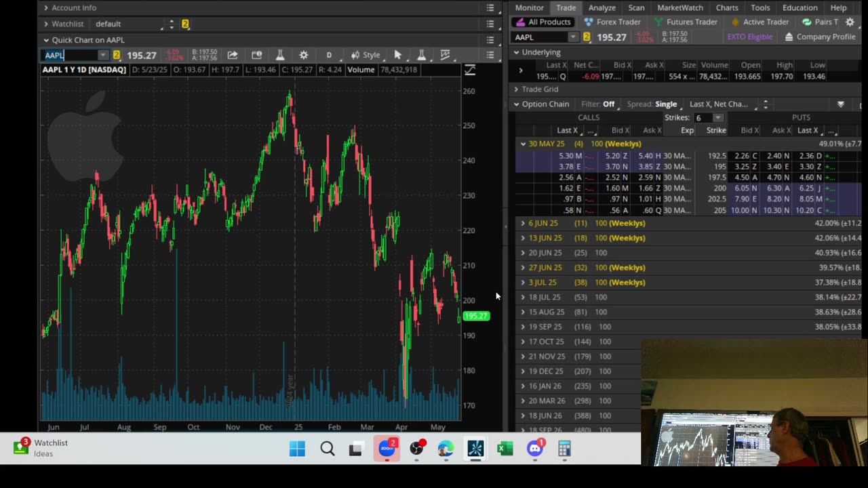Switch to the MarketWatch tab
The height and width of the screenshot is (488, 868).
[x=680, y=7]
